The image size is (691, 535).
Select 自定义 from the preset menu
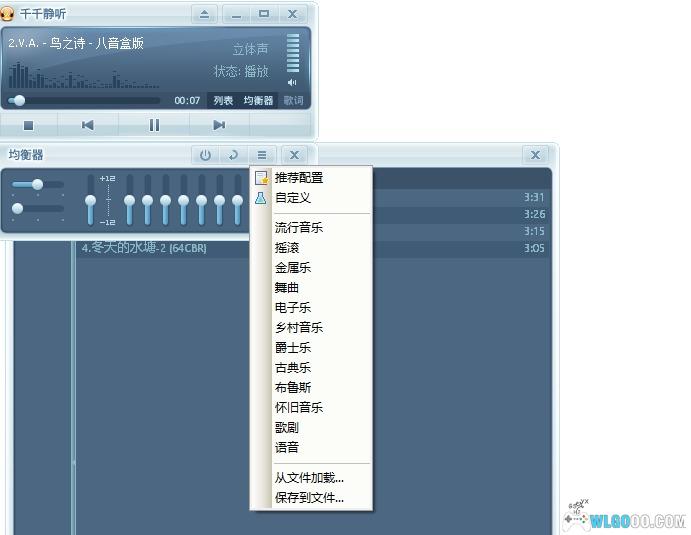pos(311,198)
